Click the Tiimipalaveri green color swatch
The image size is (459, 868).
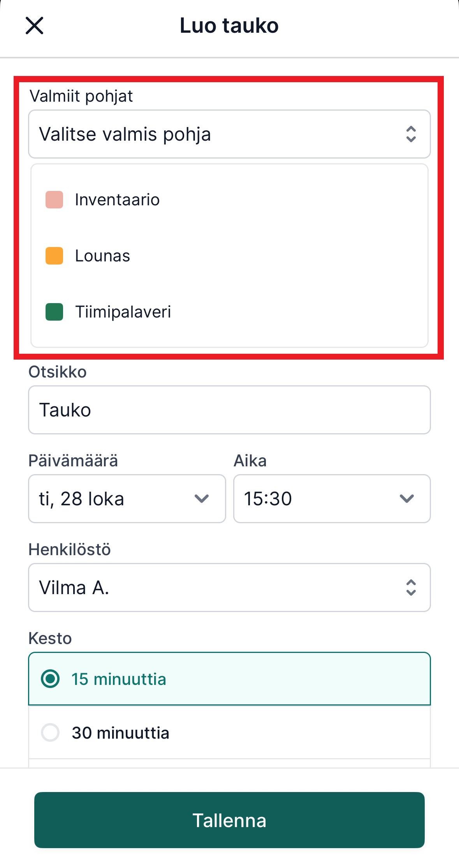[x=55, y=312]
